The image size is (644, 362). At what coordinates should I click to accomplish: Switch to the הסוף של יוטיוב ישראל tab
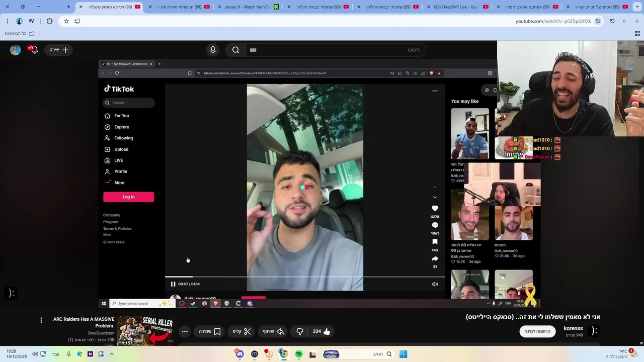point(597,7)
